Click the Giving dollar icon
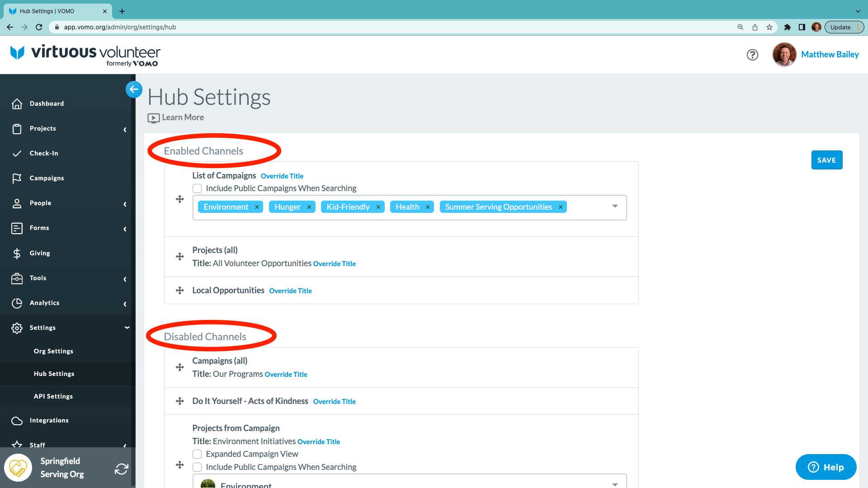 [17, 253]
